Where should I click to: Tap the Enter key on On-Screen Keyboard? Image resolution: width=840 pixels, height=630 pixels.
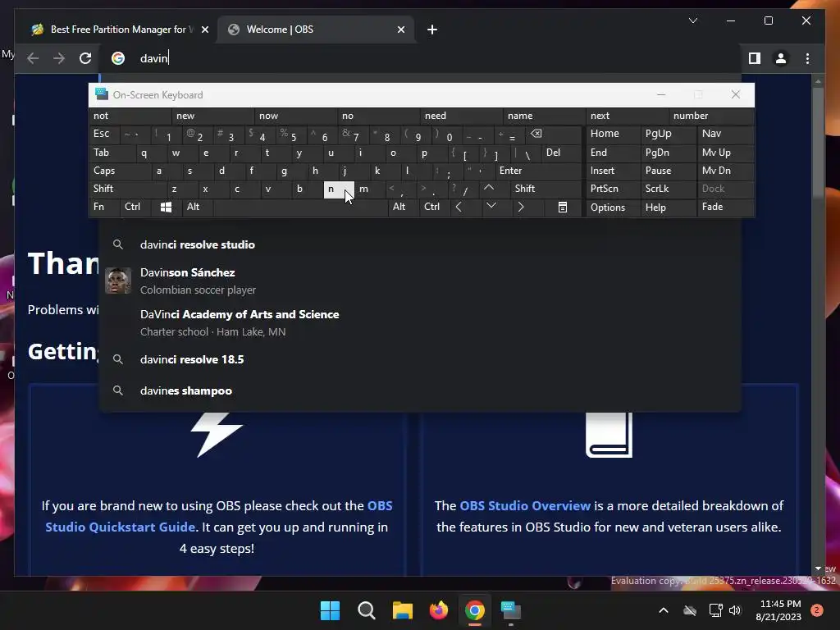pyautogui.click(x=538, y=171)
